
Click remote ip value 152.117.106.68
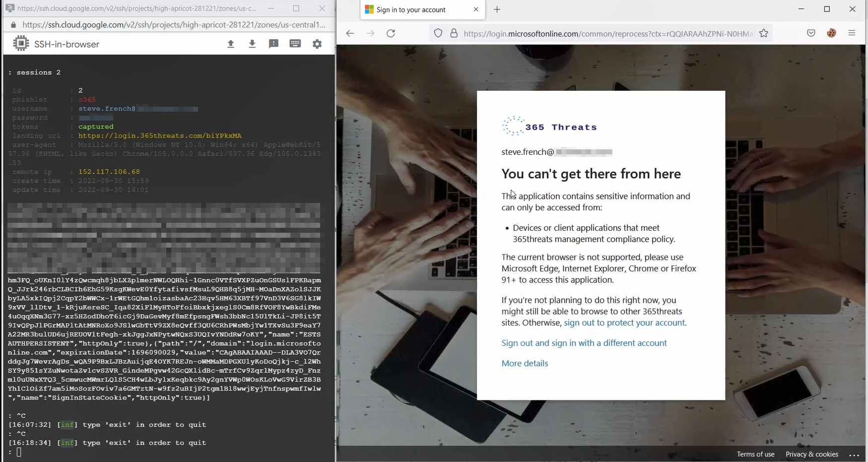[x=109, y=172]
